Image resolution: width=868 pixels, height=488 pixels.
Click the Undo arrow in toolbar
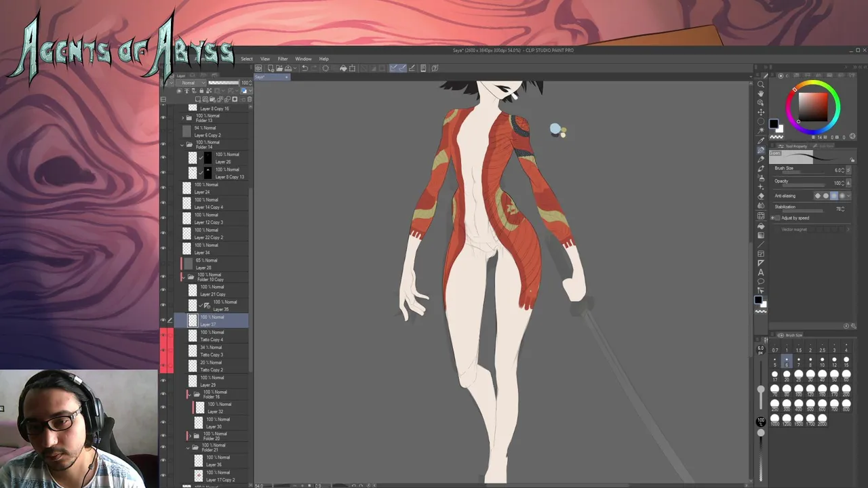click(305, 68)
